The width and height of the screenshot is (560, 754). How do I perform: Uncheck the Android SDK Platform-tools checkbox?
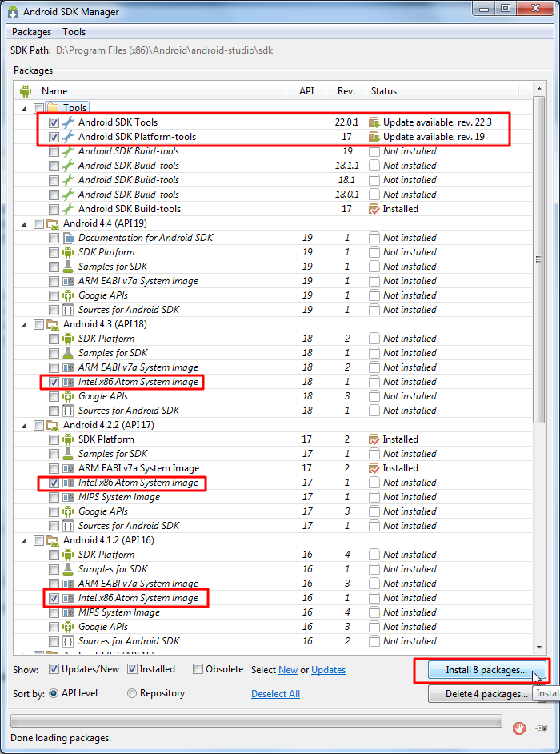point(54,137)
